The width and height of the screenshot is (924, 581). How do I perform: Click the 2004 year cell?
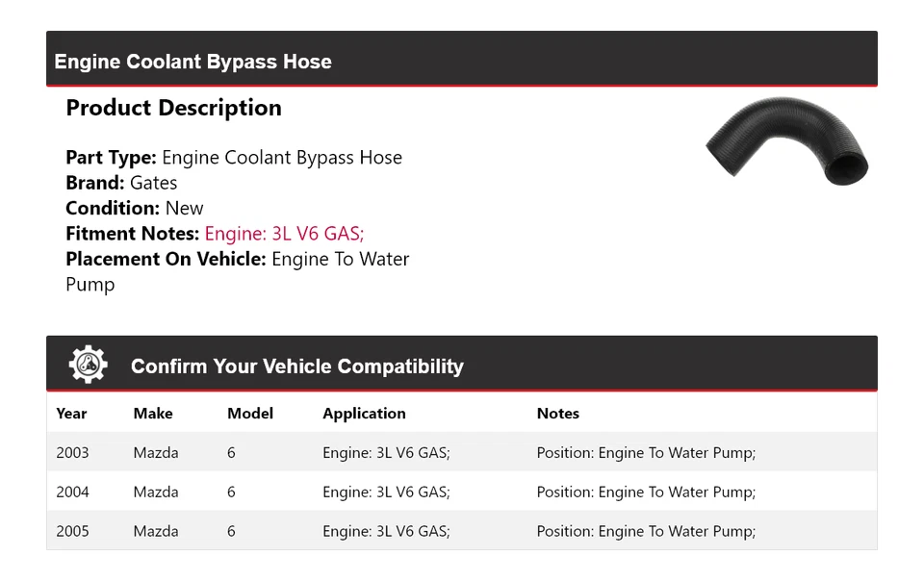tap(72, 493)
